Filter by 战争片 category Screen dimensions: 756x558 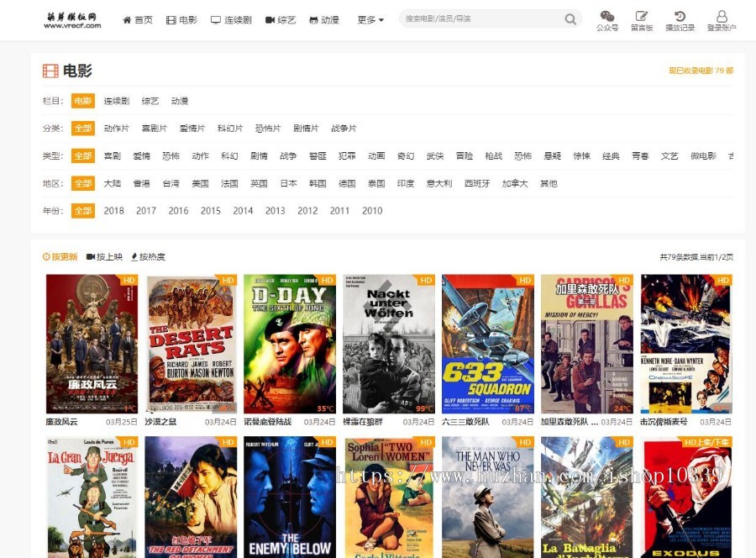(344, 129)
